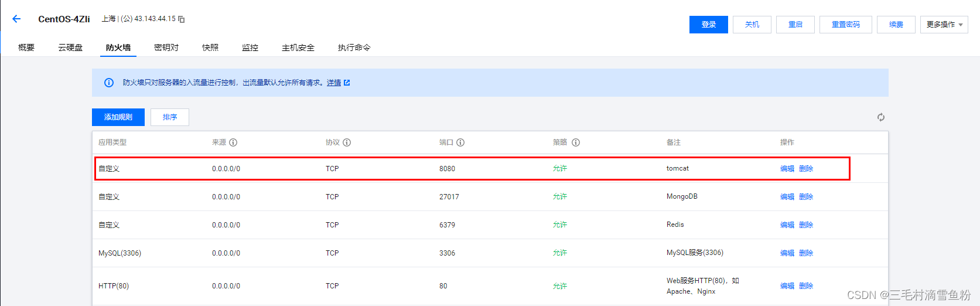Switch to the 云硬盘 tab
Viewport: 980px width, 306px height.
point(70,47)
